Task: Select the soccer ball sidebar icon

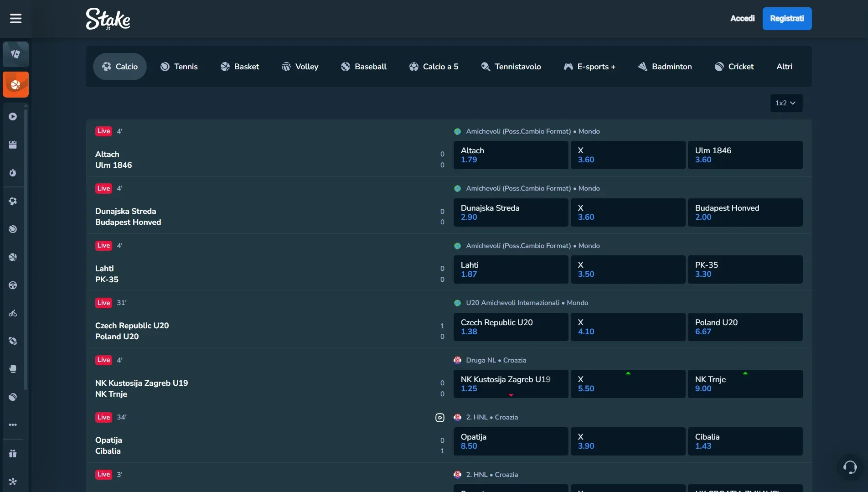Action: (13, 201)
